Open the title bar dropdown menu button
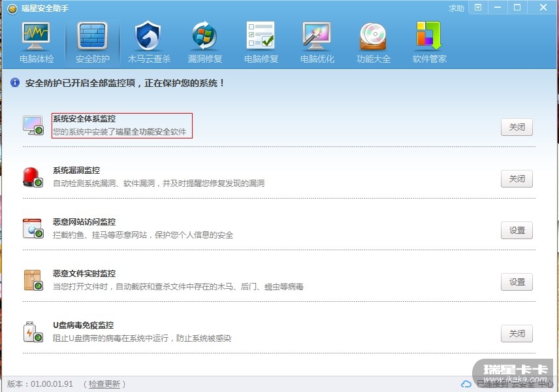The image size is (559, 392). coord(478,7)
